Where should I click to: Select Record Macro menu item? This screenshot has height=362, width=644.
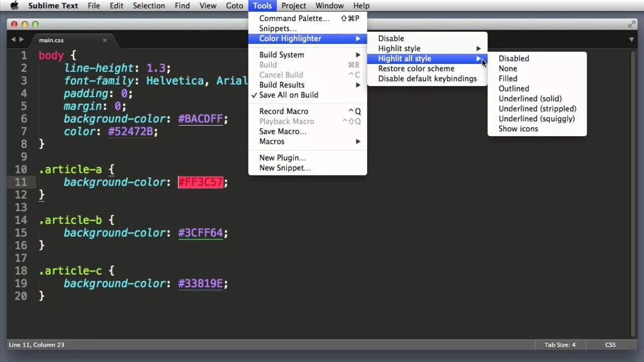307,111
